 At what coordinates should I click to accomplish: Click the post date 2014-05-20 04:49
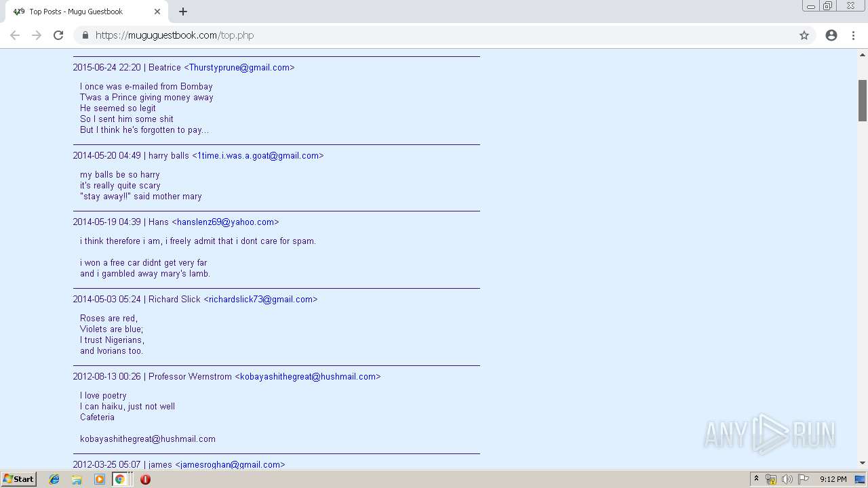107,156
